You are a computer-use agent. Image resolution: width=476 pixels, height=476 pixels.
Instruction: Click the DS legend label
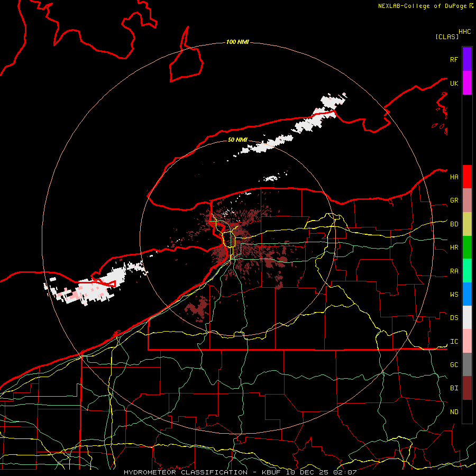click(x=454, y=317)
